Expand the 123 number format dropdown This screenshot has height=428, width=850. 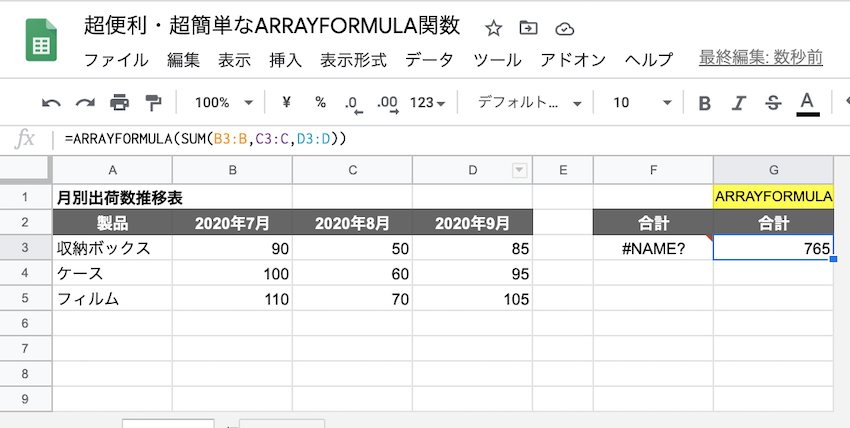(427, 103)
